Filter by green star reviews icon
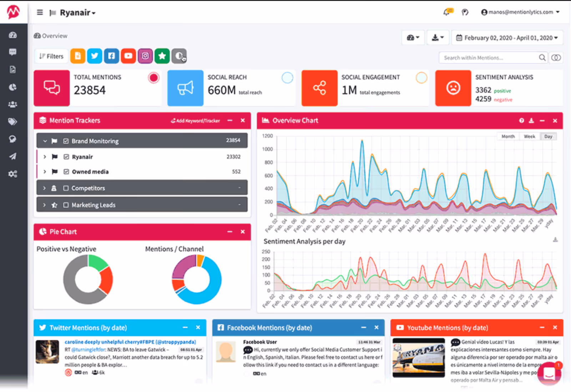This screenshot has height=392, width=571. [162, 56]
